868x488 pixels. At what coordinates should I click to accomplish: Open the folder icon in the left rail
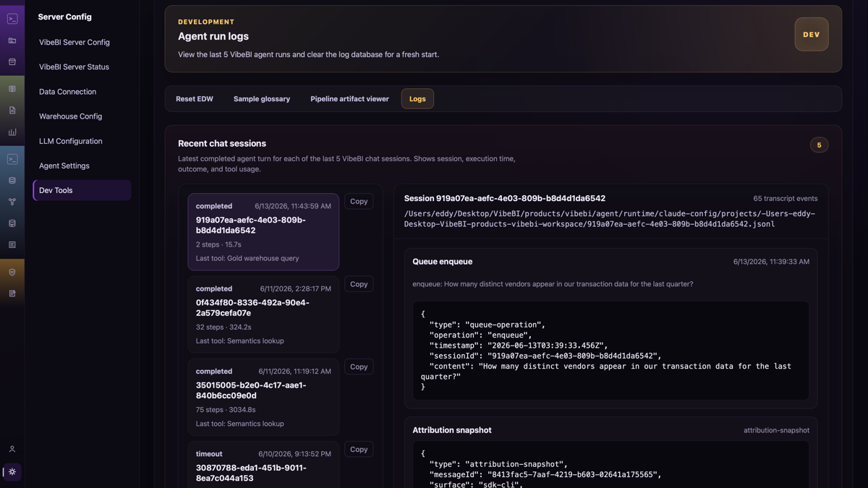[x=12, y=40]
